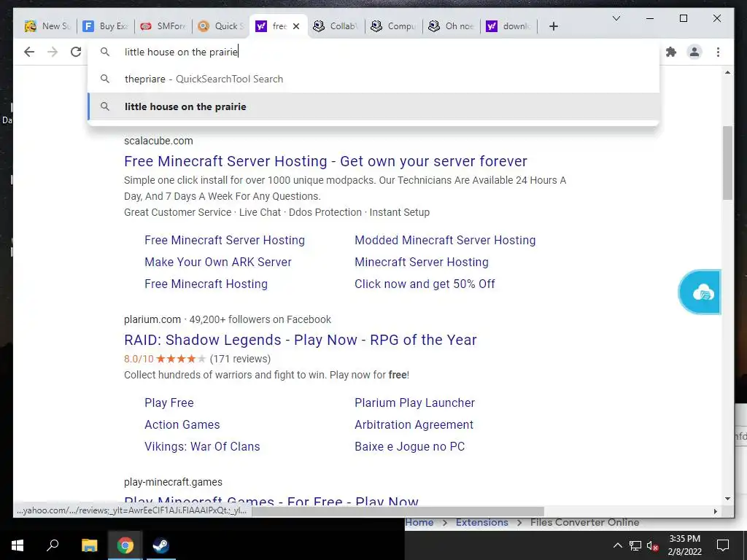Screen dimensions: 747x560
Task: Click the scalacube.com domain text
Action: (158, 141)
